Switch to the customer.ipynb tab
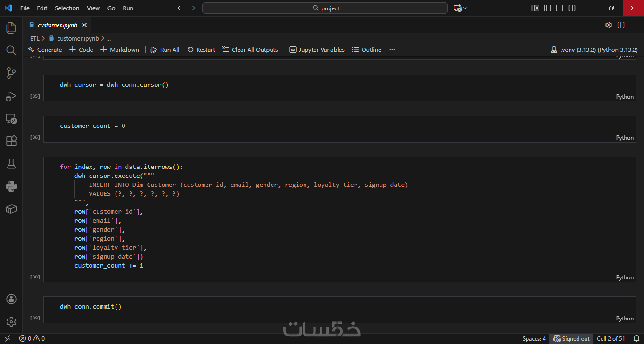The image size is (644, 344). (57, 25)
